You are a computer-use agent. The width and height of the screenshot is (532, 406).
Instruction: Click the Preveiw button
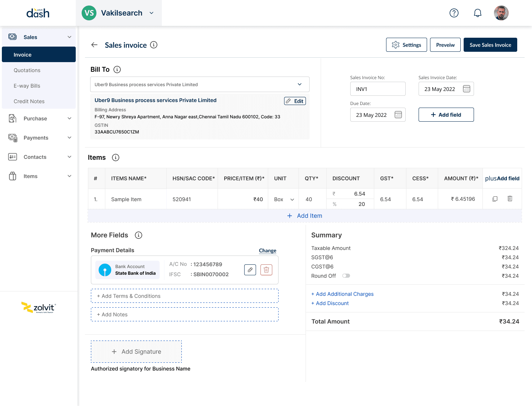(445, 45)
